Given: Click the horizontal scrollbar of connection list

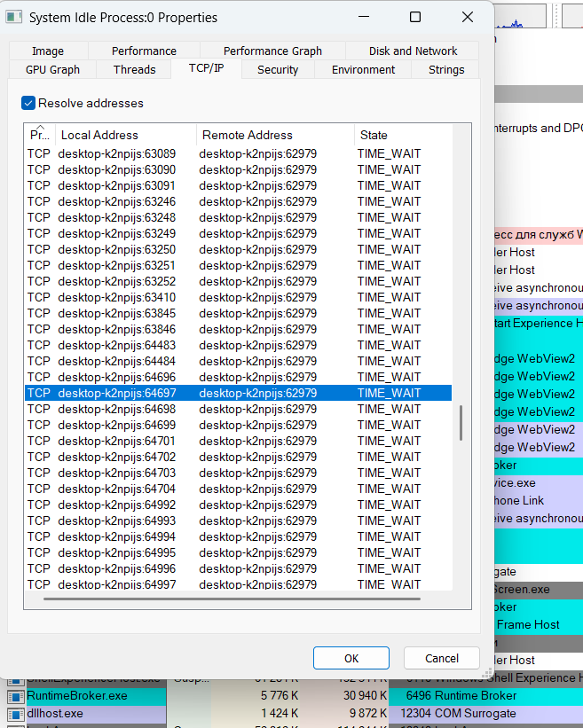Looking at the screenshot, I should (x=232, y=599).
